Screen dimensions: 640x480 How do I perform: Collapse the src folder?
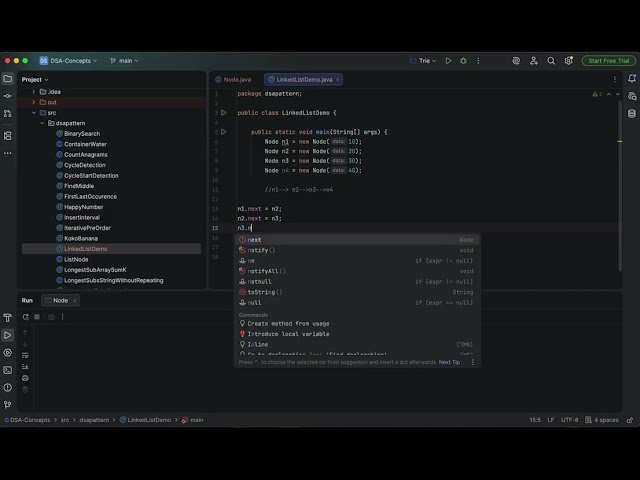pos(34,113)
